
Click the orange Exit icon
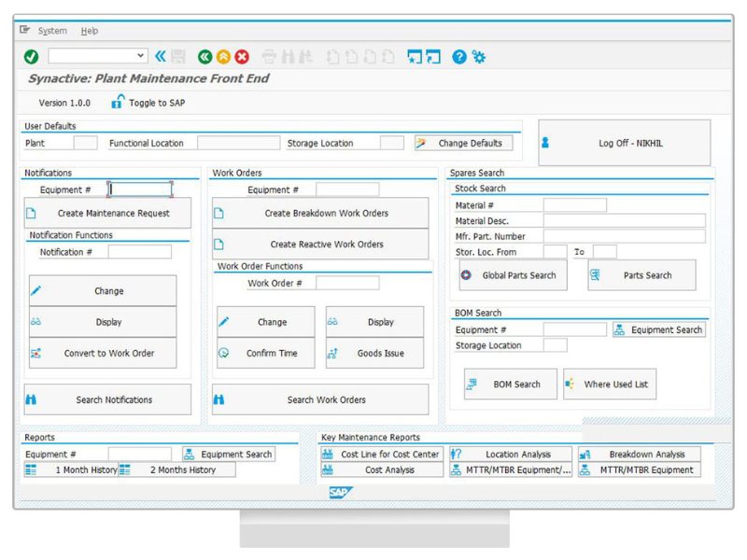point(223,57)
